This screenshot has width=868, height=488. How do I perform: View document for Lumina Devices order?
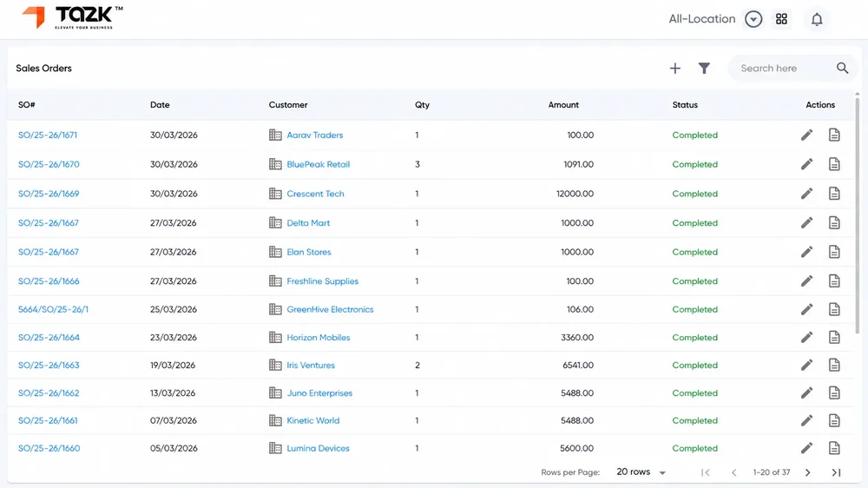833,448
